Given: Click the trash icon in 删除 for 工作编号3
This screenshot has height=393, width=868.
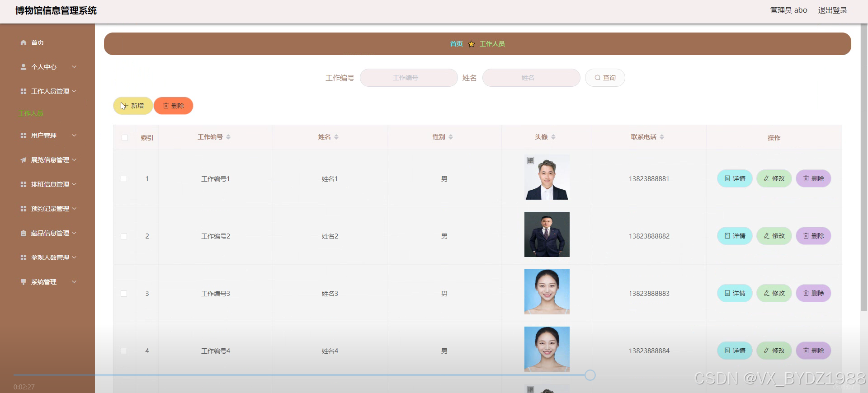Looking at the screenshot, I should coord(806,293).
